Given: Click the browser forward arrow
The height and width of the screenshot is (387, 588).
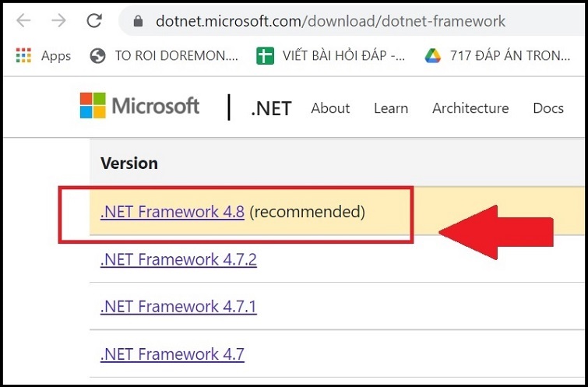Looking at the screenshot, I should 61,21.
